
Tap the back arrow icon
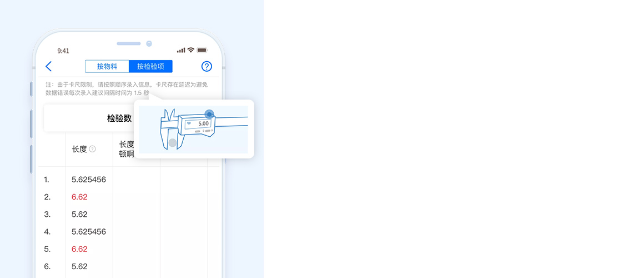tap(48, 66)
